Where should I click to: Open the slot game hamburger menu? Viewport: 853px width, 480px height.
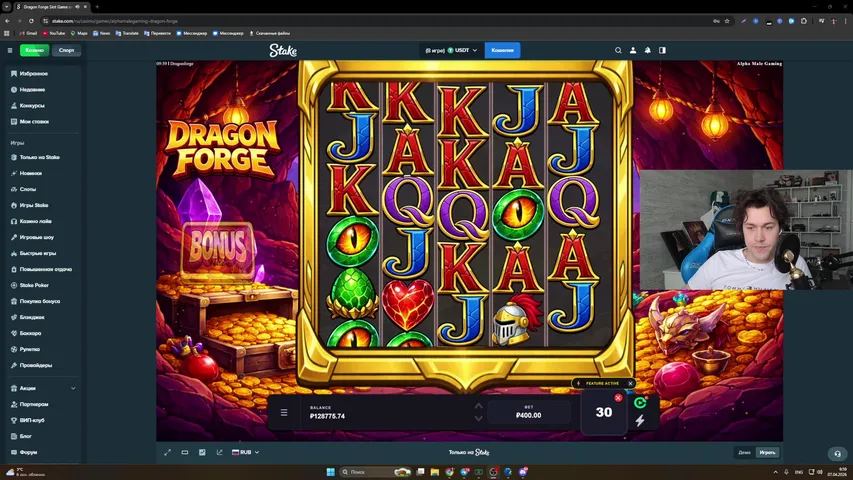click(x=284, y=412)
